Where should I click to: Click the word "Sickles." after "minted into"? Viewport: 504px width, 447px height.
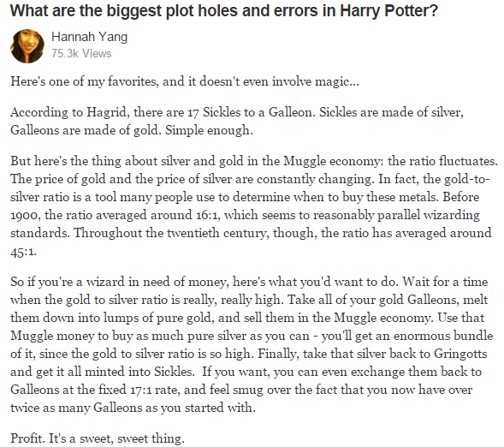(175, 372)
